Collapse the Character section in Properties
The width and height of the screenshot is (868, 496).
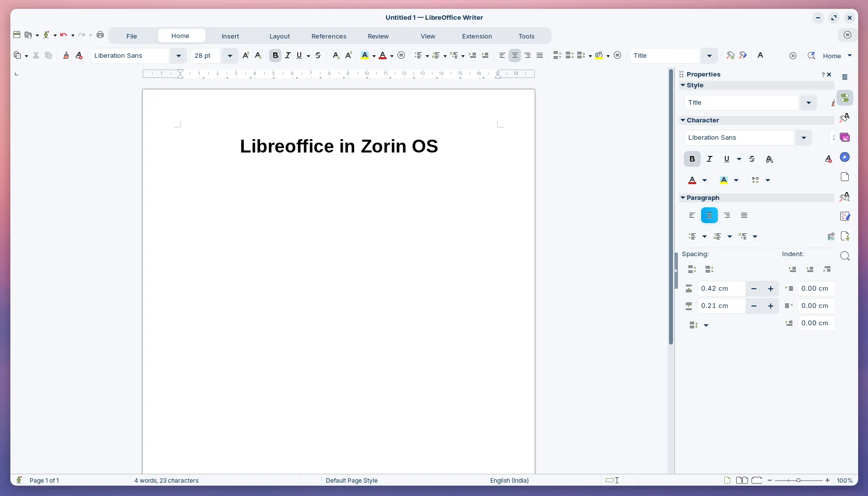coord(683,120)
